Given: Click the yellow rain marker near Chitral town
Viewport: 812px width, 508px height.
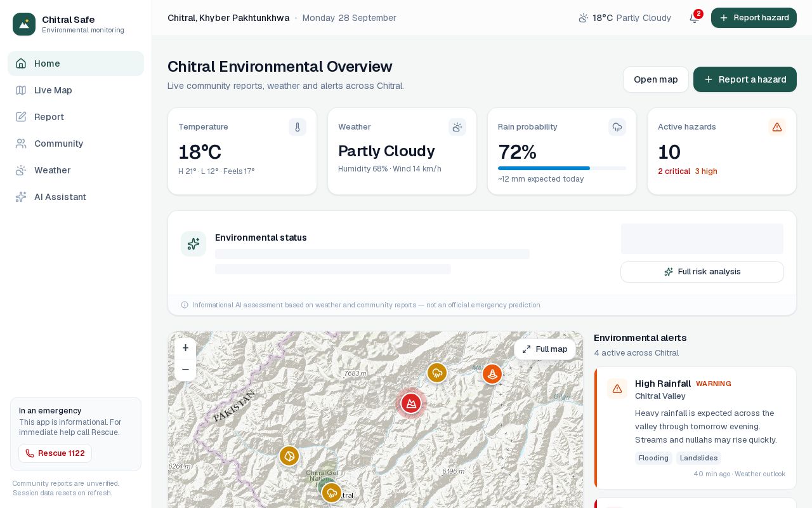Looking at the screenshot, I should click(x=332, y=493).
